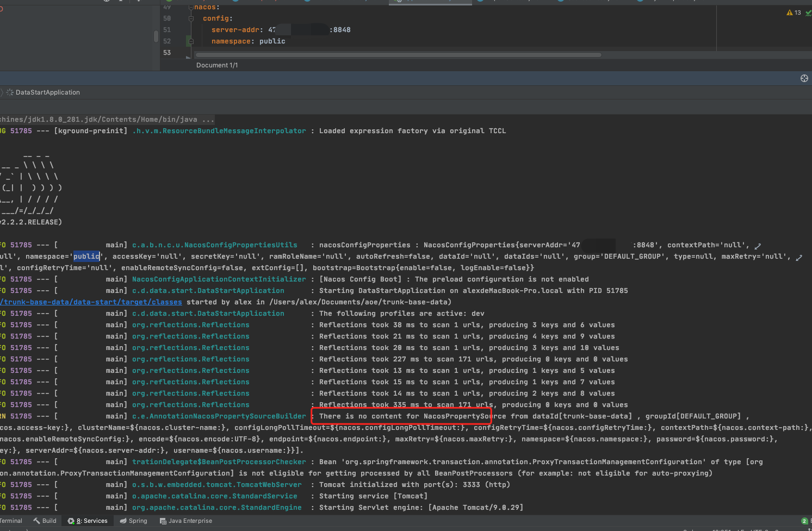Click TomcatWebServer logger name in console
The height and width of the screenshot is (531, 812).
point(217,485)
